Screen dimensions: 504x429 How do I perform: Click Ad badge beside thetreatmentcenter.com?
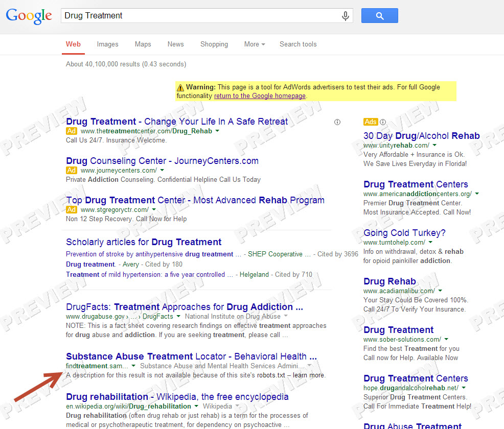click(72, 131)
